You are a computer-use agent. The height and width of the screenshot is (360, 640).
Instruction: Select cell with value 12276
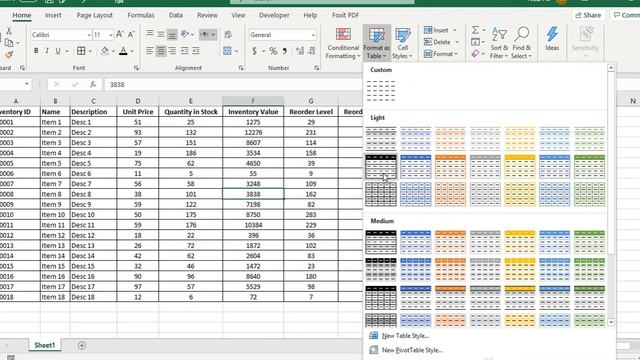(x=253, y=132)
